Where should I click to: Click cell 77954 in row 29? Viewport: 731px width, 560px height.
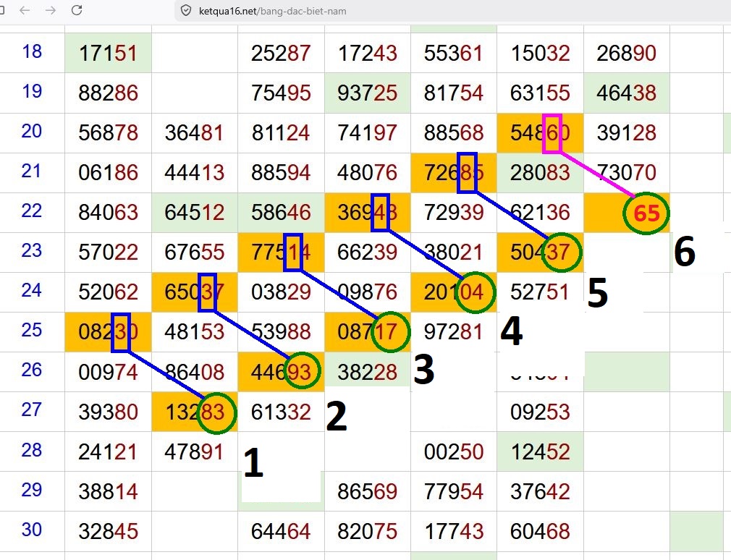(454, 491)
